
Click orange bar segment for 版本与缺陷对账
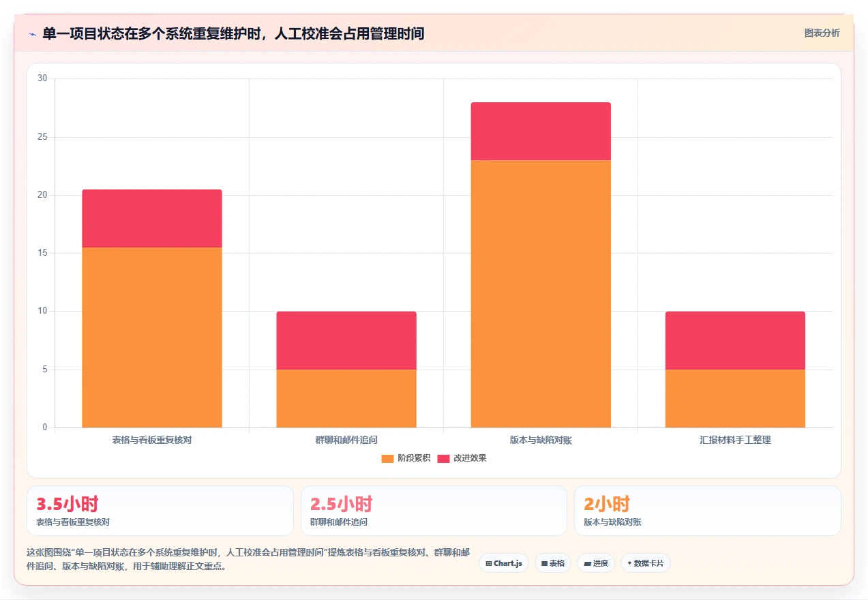click(x=541, y=294)
